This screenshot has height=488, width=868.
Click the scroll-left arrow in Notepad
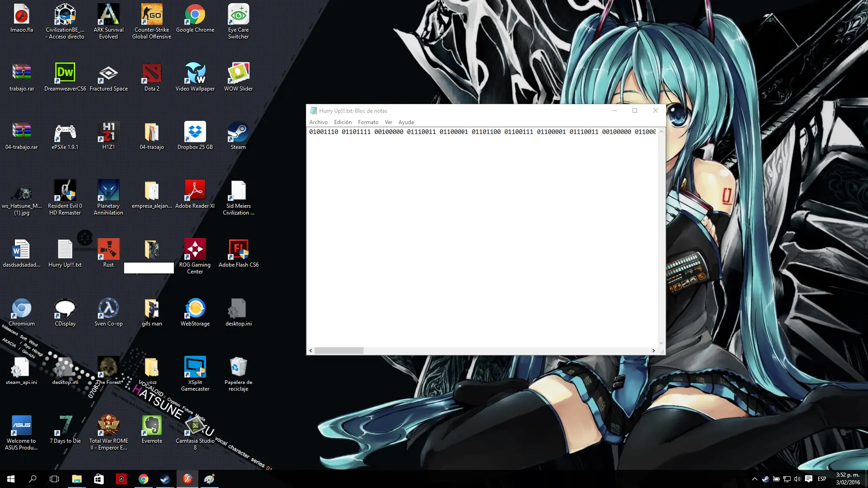coord(311,350)
